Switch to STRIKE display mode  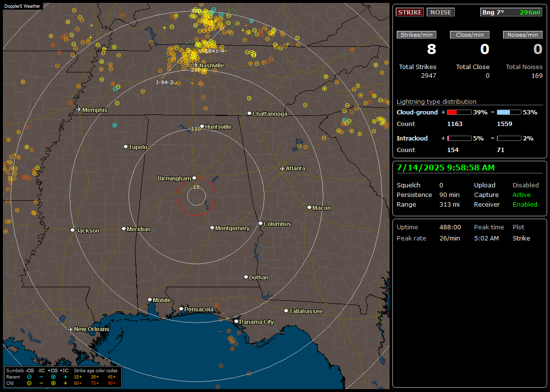point(410,12)
